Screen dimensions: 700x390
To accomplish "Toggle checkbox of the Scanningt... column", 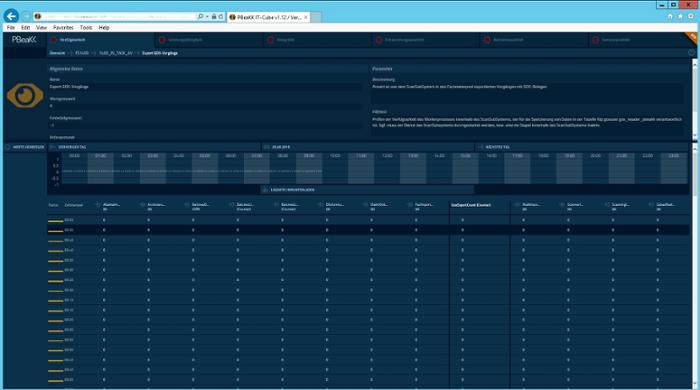I will click(x=607, y=205).
